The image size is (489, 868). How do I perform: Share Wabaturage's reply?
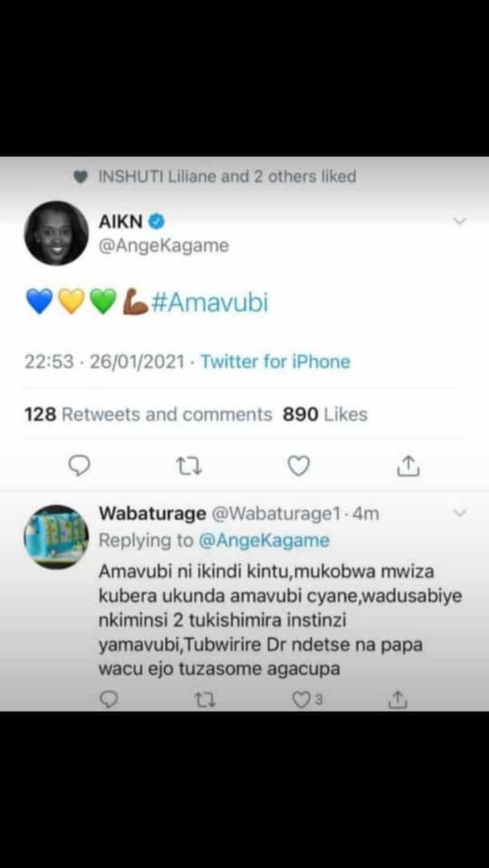coord(397,700)
